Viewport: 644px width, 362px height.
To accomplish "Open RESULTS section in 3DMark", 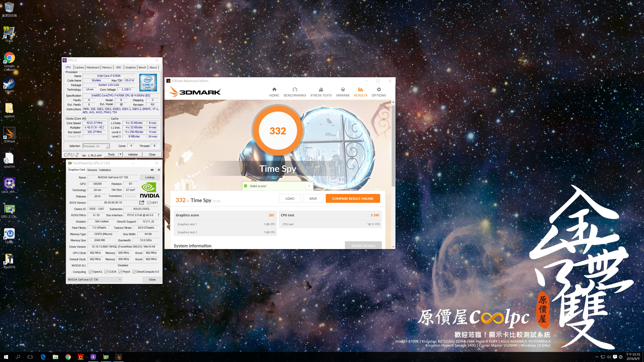I will (x=361, y=92).
